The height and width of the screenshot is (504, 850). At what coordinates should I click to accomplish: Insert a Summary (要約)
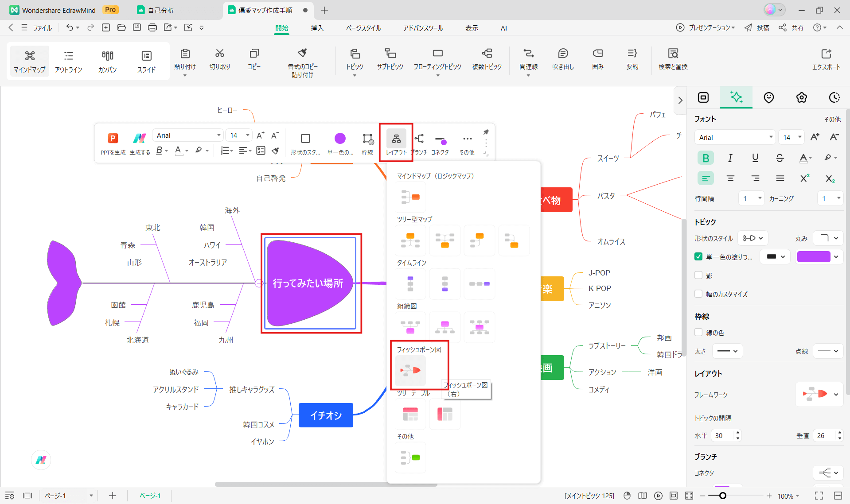pos(632,59)
